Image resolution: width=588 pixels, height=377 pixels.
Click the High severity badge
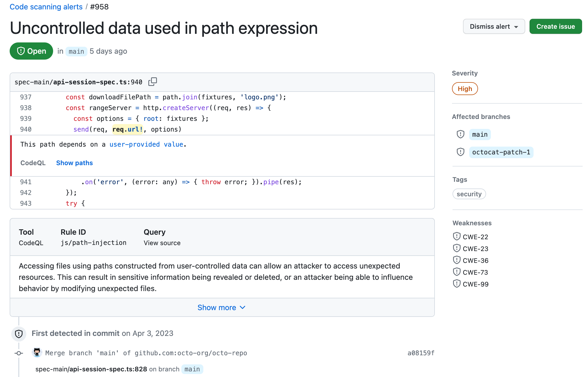465,89
